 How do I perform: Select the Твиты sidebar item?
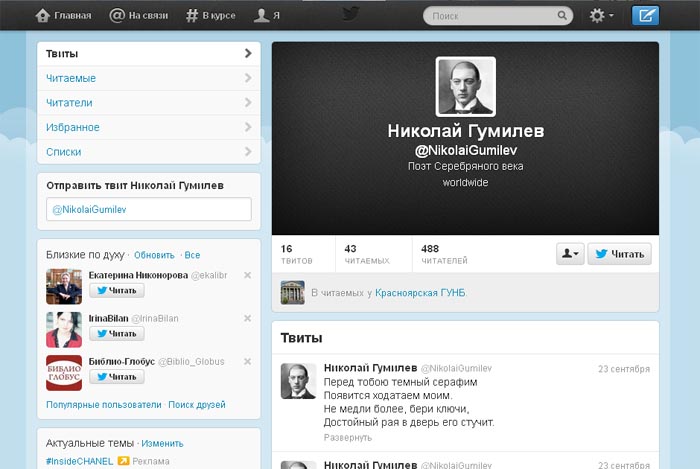(149, 54)
